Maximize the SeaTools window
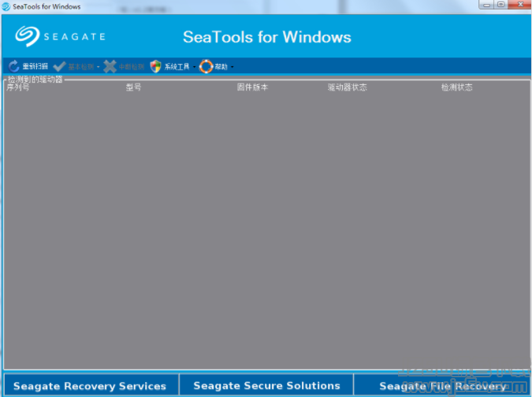Screen dimensions: 532x397 pyautogui.click(x=500, y=5)
